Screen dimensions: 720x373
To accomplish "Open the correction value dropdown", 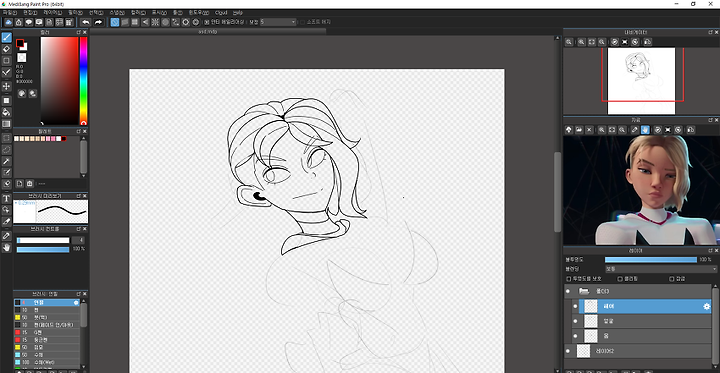I will point(278,22).
